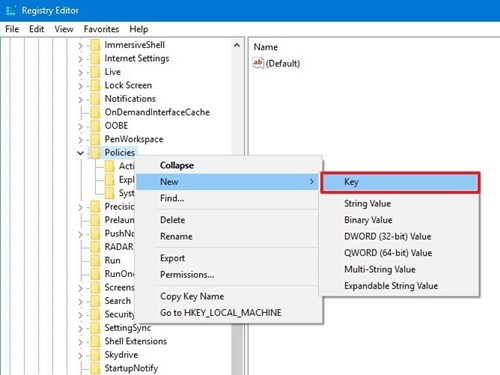Select String Value in the submenu

click(399, 203)
